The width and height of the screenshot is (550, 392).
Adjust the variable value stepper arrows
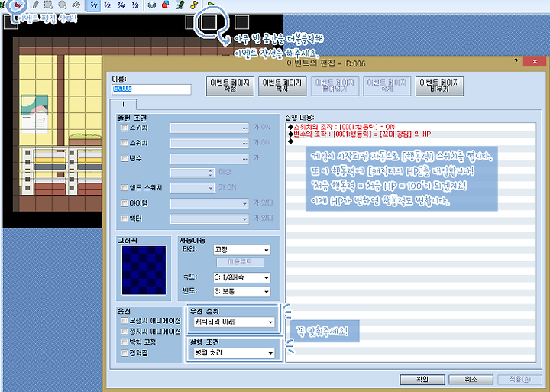(x=211, y=173)
